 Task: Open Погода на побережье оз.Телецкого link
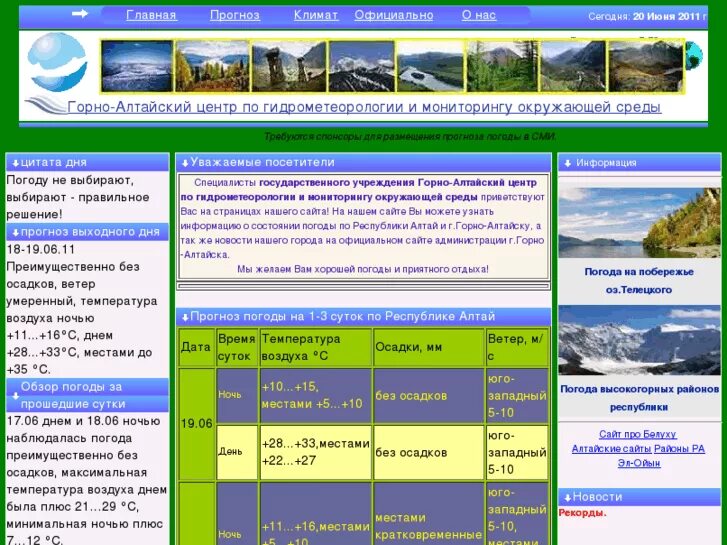pyautogui.click(x=639, y=281)
